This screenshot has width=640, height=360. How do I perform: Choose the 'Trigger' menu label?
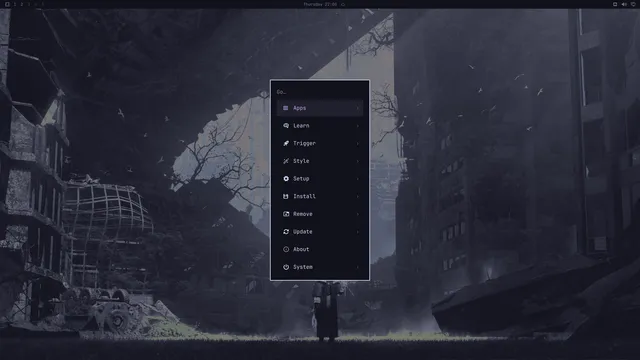tap(304, 143)
